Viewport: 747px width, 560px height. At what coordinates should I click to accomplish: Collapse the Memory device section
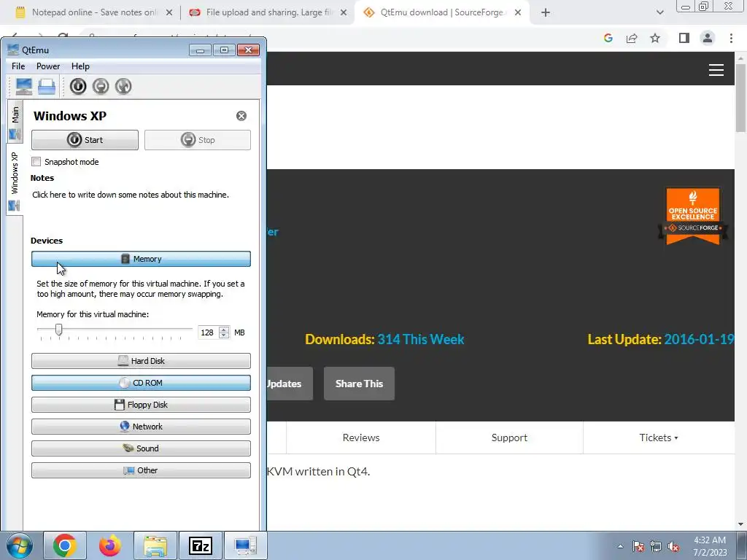tap(141, 259)
